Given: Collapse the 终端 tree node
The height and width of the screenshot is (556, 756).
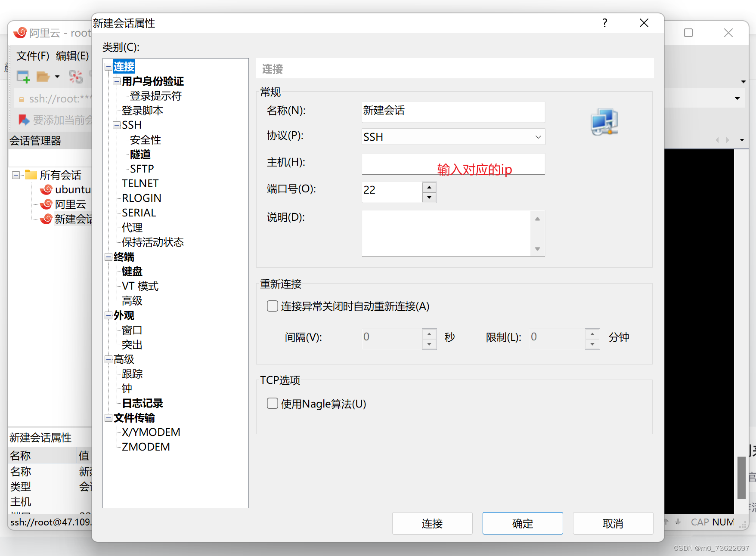Looking at the screenshot, I should click(x=108, y=257).
